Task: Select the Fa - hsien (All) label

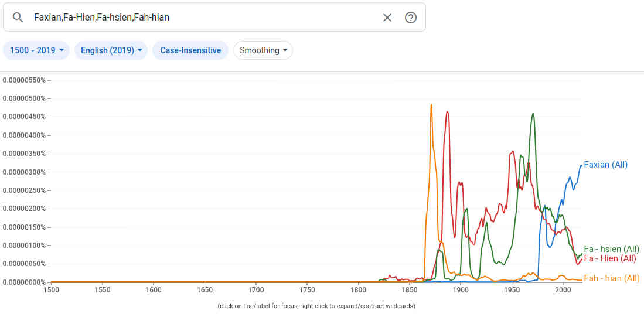Action: pyautogui.click(x=611, y=249)
